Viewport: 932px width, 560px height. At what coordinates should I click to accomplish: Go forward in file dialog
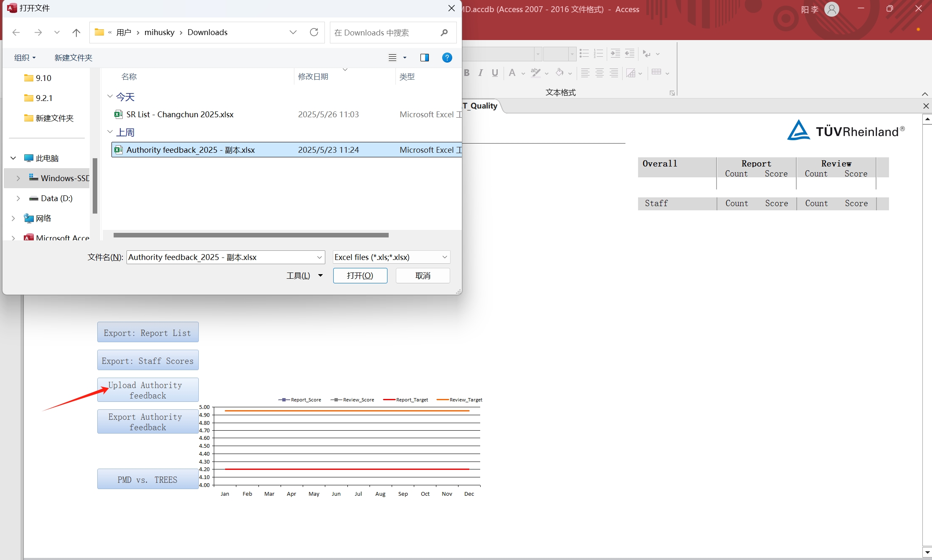38,33
